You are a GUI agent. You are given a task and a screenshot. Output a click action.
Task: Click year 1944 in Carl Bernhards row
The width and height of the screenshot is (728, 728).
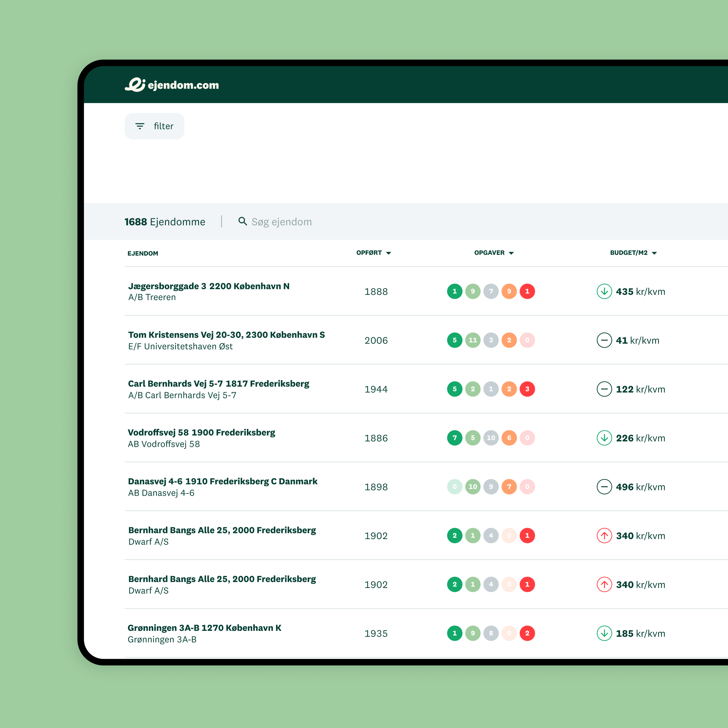(x=376, y=389)
